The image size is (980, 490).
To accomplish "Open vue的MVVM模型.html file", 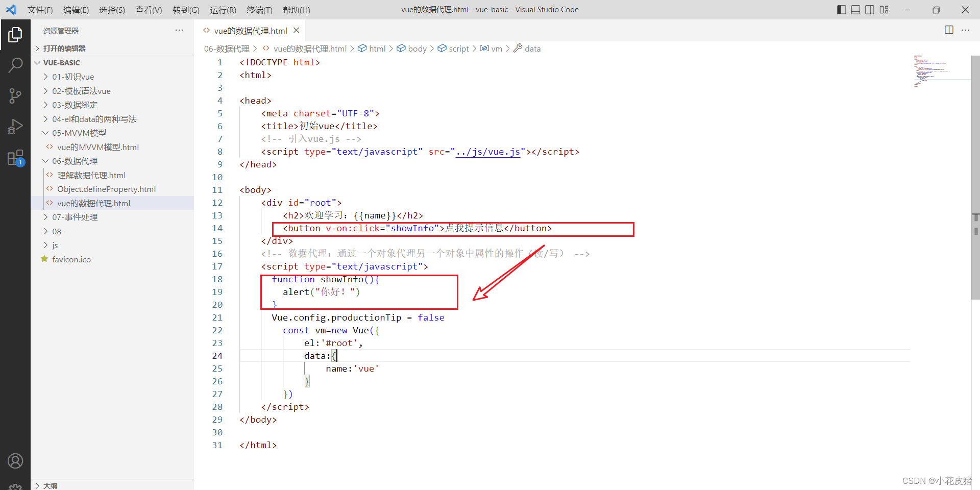I will 112,147.
